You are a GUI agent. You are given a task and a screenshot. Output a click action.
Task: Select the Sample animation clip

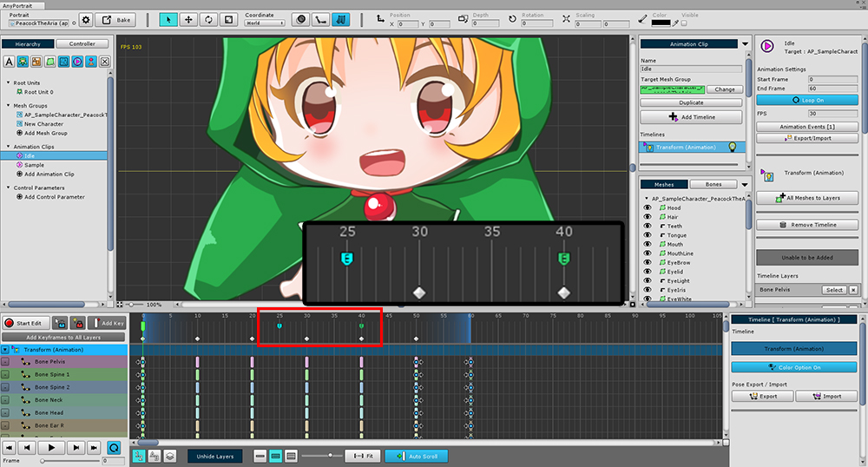(34, 165)
